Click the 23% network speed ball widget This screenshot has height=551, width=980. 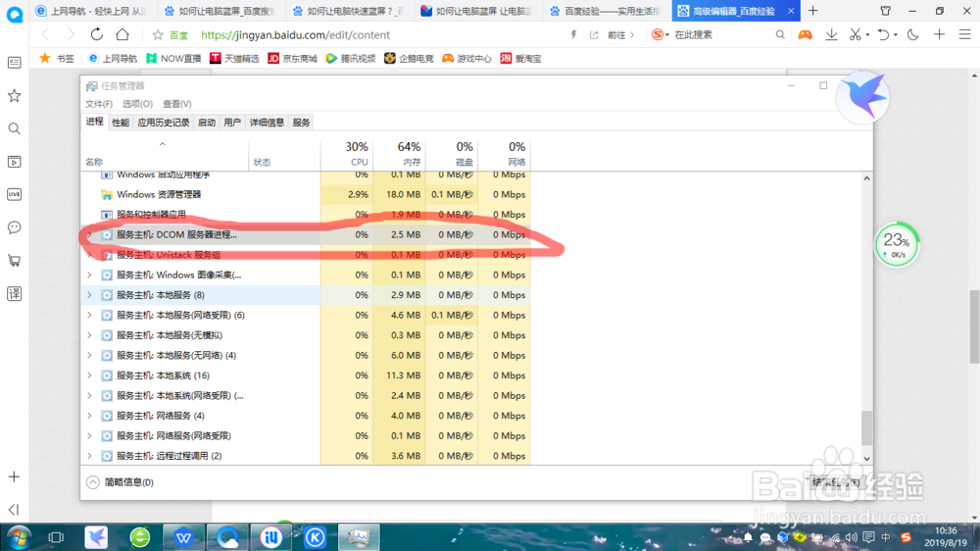pyautogui.click(x=897, y=244)
